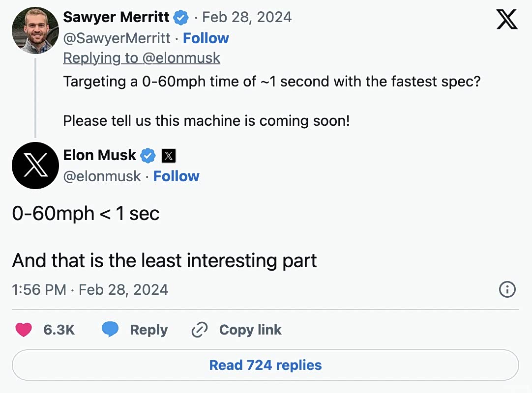
Task: Click the pink heart like icon
Action: point(24,330)
